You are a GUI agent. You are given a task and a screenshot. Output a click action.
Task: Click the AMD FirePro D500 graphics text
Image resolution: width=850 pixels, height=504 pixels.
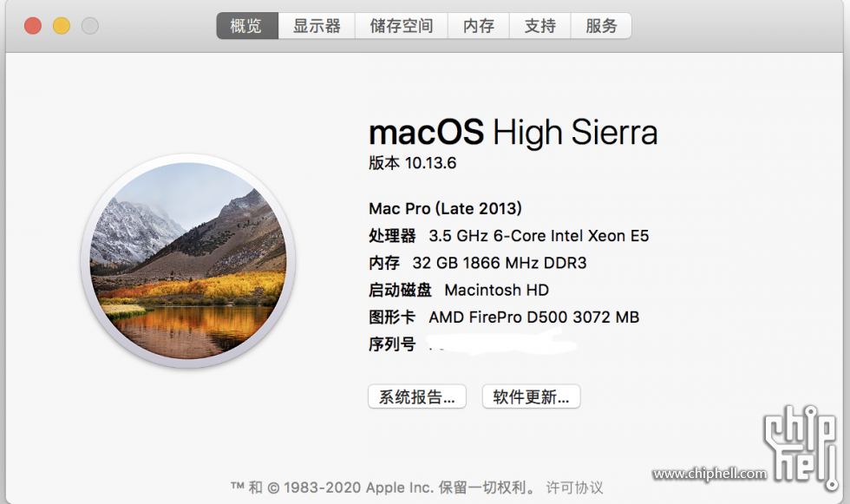pos(534,317)
